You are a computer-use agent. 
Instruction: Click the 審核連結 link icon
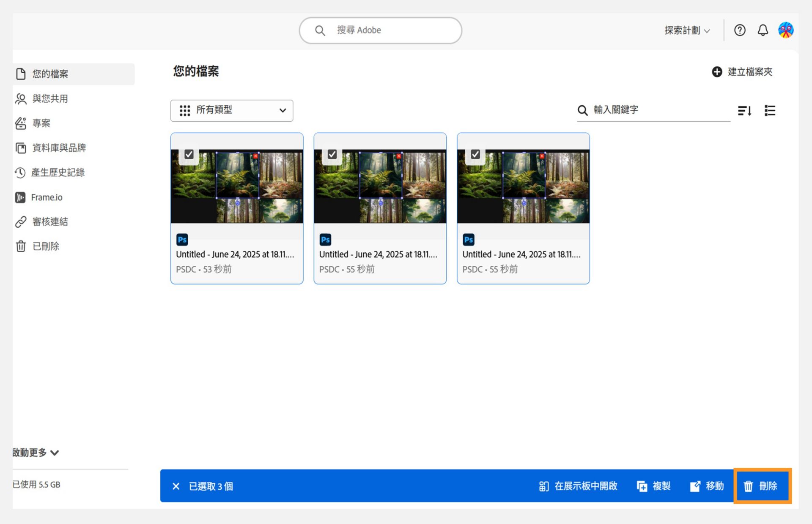point(21,222)
